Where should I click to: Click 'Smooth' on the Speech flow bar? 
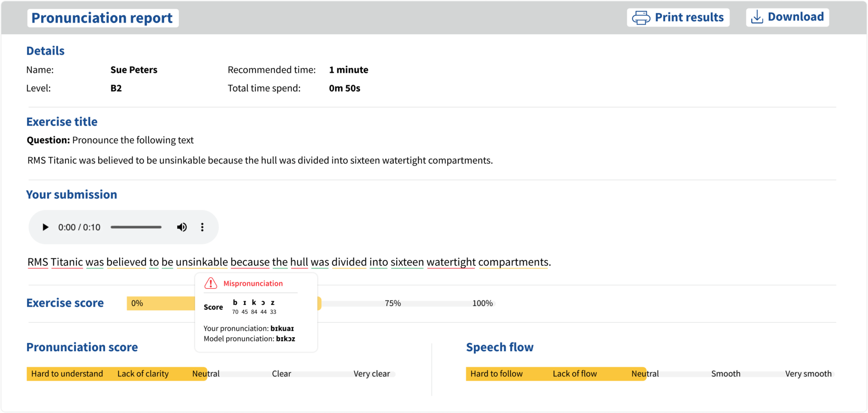pos(726,374)
